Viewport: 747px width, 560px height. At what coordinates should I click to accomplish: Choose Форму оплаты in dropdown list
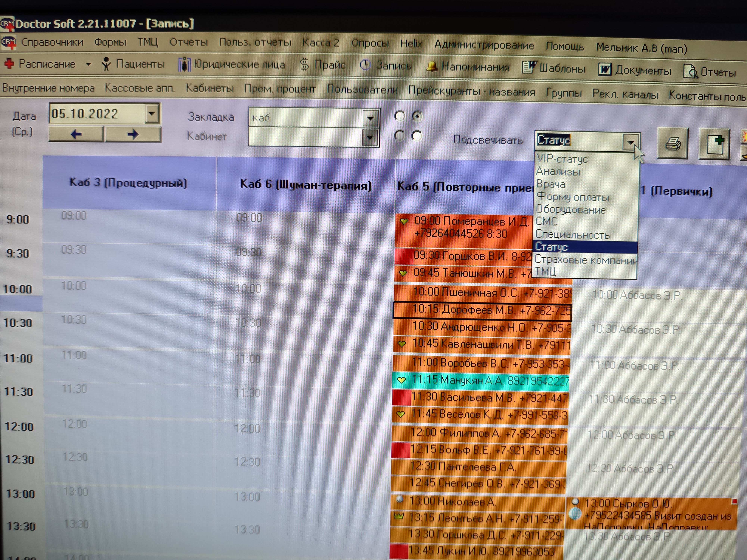coord(573,197)
